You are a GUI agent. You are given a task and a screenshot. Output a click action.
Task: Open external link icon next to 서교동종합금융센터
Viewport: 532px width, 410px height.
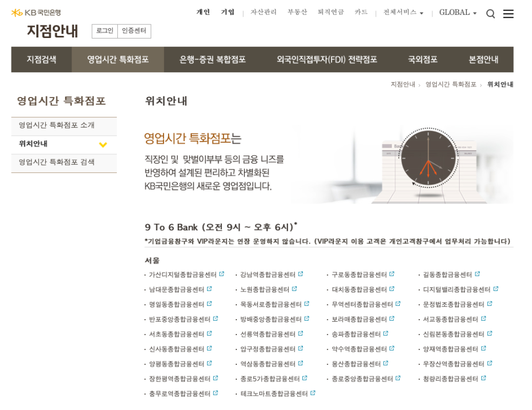click(484, 319)
